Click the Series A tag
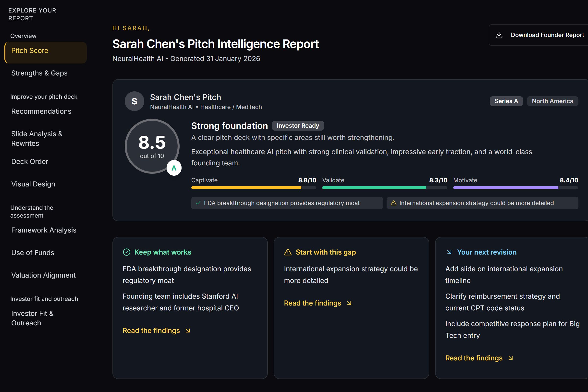Viewport: 588px width, 392px height. (x=506, y=101)
